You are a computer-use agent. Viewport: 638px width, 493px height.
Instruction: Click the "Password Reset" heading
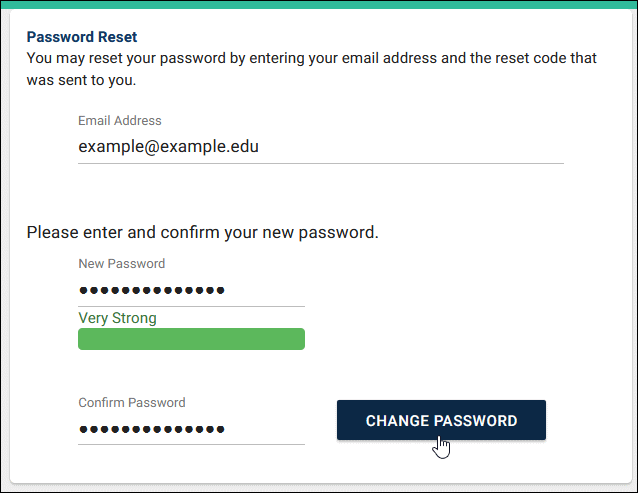point(82,37)
